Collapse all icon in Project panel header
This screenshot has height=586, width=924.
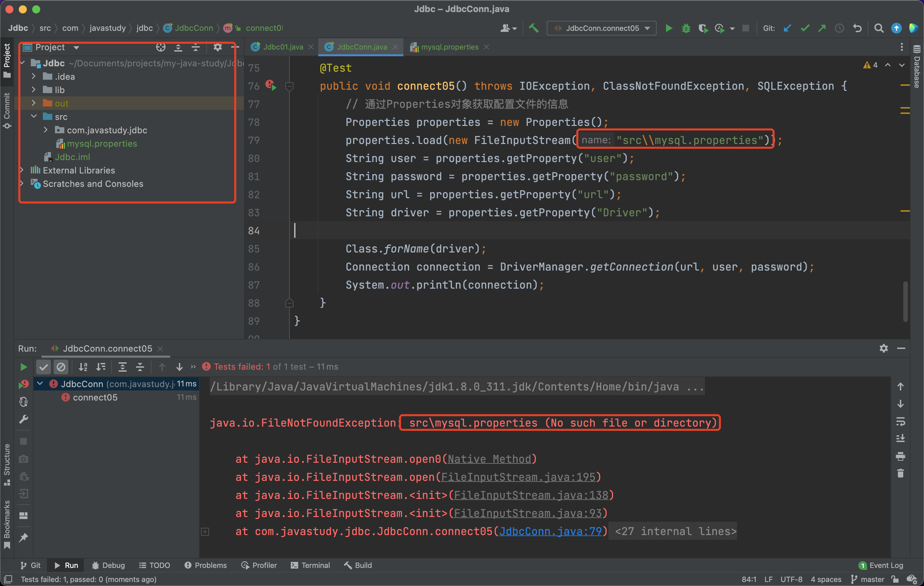[195, 47]
